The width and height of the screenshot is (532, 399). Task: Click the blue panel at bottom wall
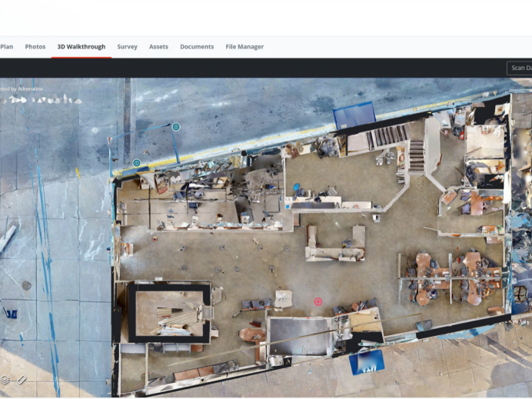coord(366,362)
